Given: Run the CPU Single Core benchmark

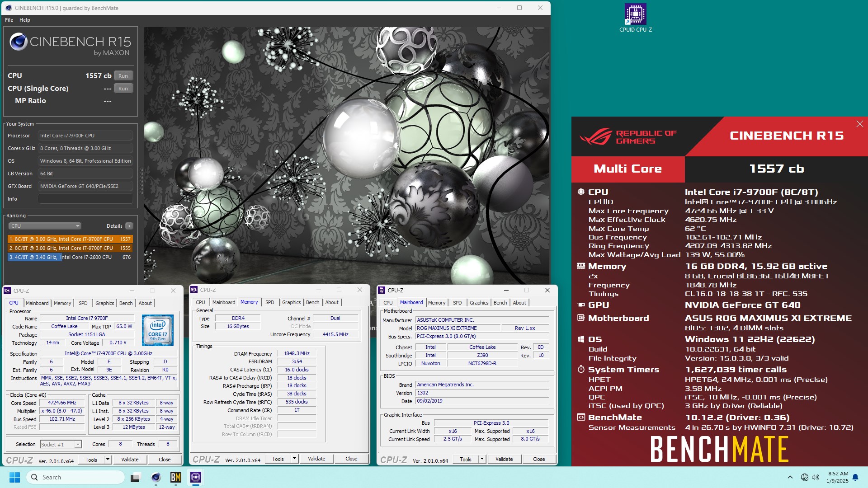Looking at the screenshot, I should pos(123,89).
